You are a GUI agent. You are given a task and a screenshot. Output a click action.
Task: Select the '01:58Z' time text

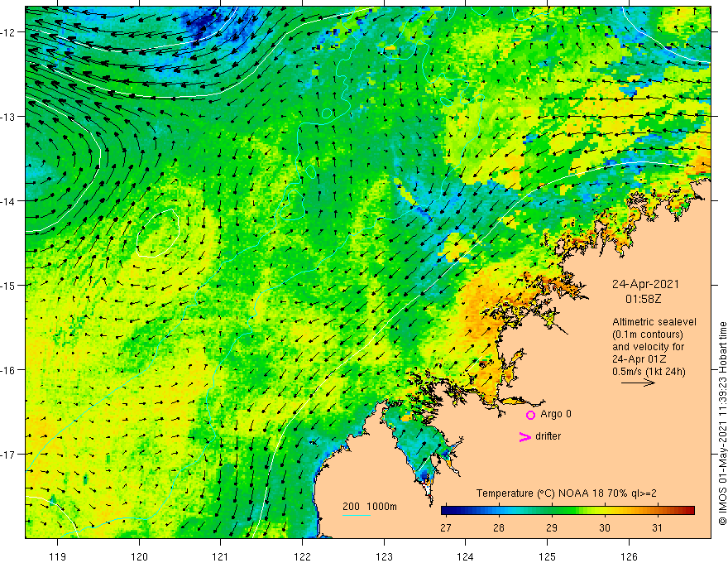pos(643,299)
